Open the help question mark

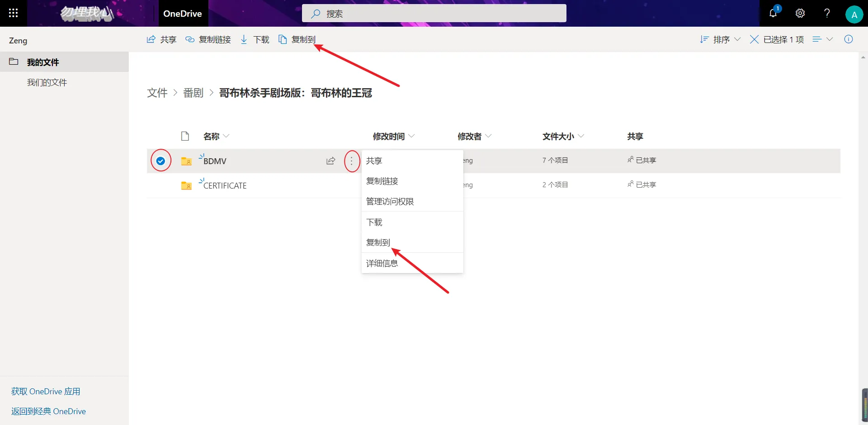[827, 13]
